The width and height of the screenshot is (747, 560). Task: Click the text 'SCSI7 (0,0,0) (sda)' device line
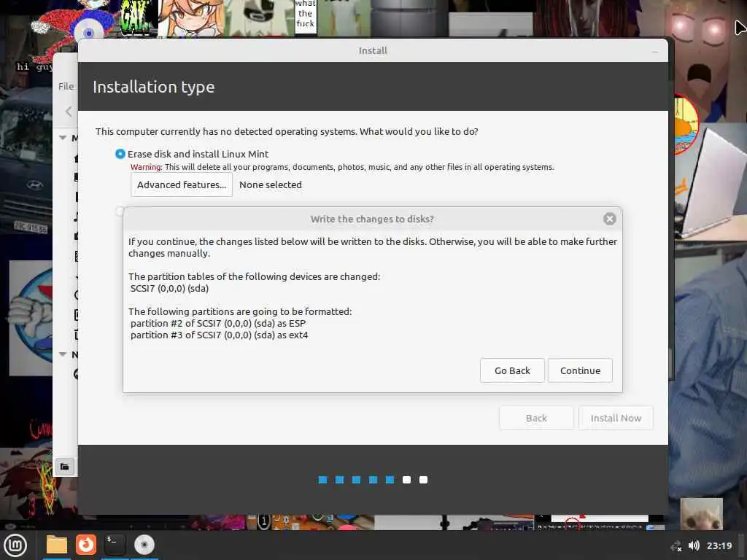pos(169,288)
